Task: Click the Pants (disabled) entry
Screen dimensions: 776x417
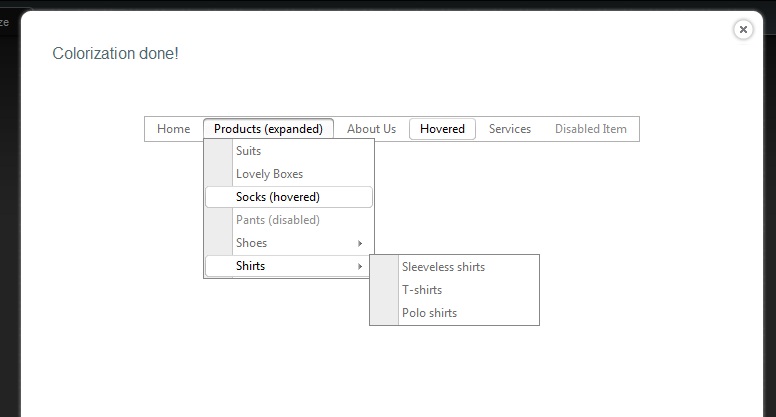Action: click(x=277, y=220)
